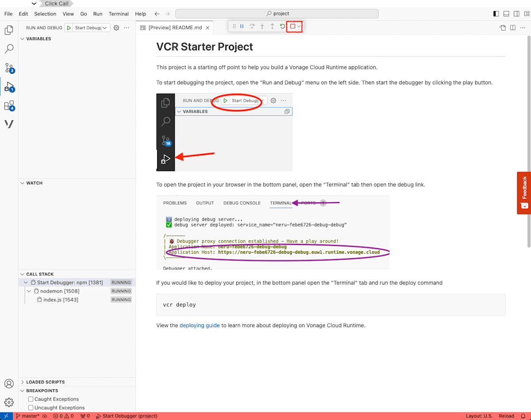Screen dimensions: 531x420
Task: Open the Explorer view in activity bar
Action: click(9, 30)
